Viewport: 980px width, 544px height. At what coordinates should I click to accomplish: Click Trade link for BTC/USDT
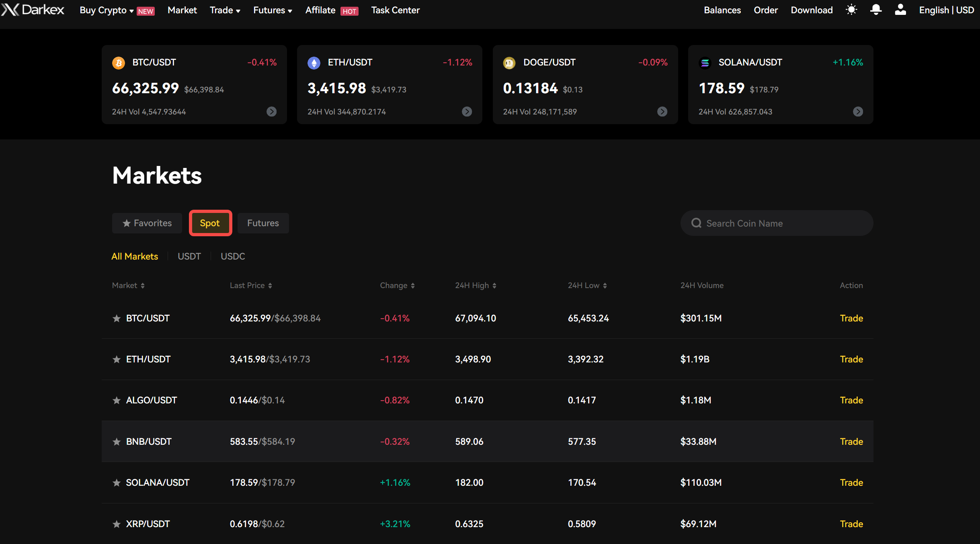(x=851, y=318)
